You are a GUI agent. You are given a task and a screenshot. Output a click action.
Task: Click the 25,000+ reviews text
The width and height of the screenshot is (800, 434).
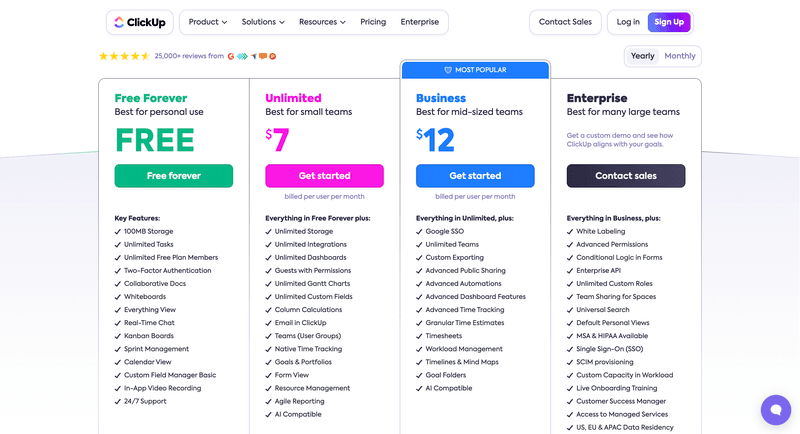pos(189,56)
